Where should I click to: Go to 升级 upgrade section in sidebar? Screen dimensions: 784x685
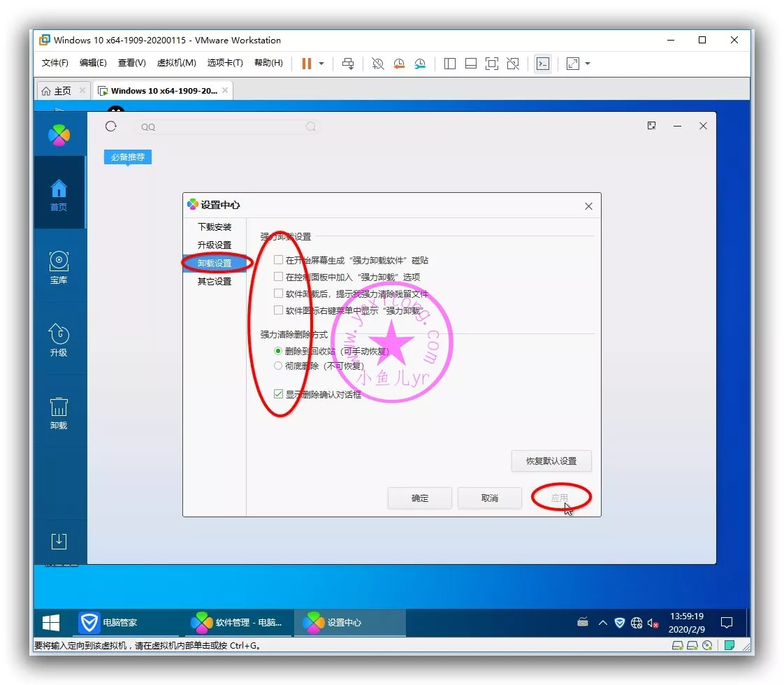click(x=59, y=340)
